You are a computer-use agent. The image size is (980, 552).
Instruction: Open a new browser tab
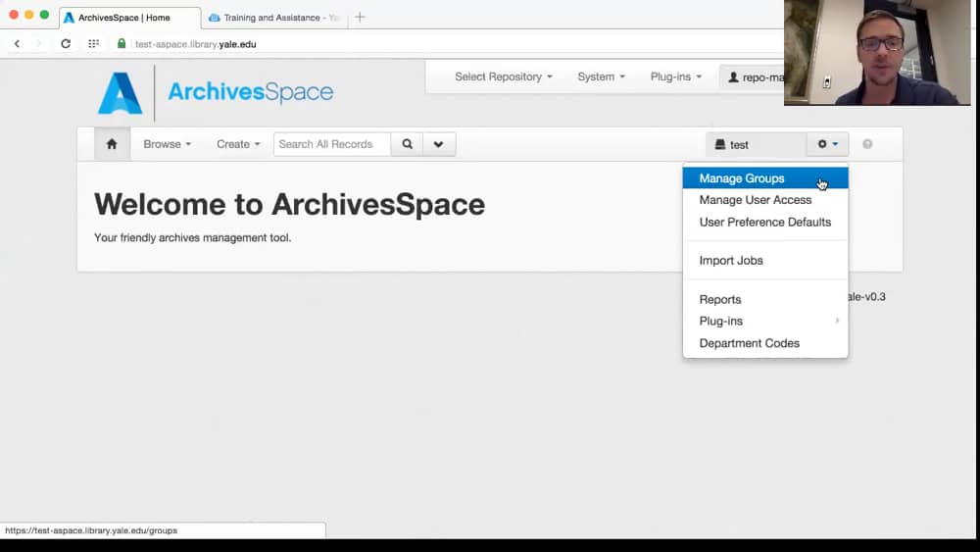(360, 18)
